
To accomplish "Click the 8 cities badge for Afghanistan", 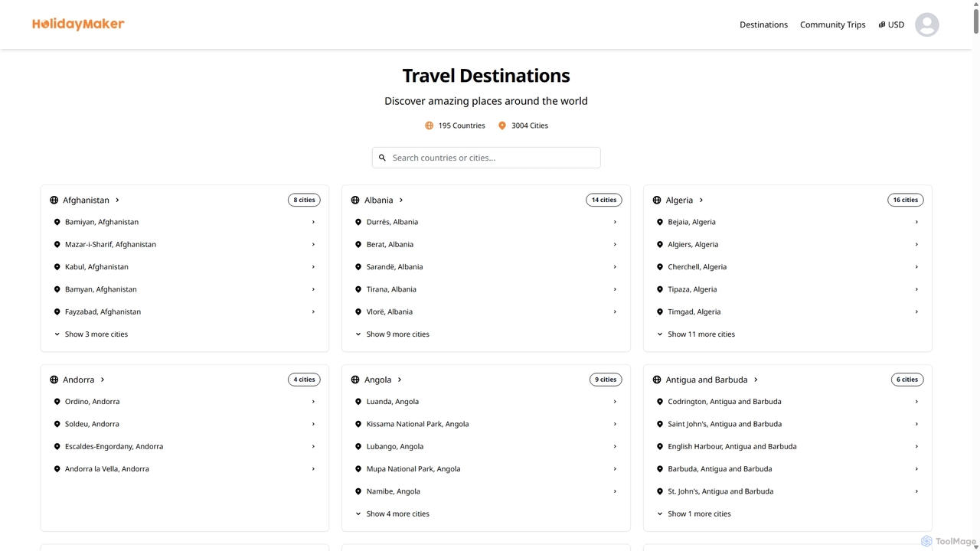I will pyautogui.click(x=304, y=200).
